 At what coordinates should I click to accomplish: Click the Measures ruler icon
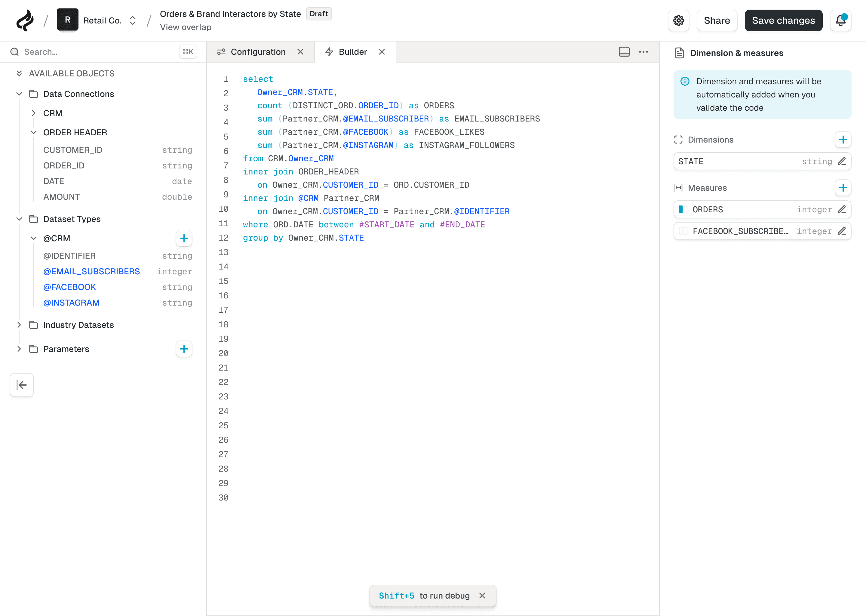pyautogui.click(x=678, y=188)
